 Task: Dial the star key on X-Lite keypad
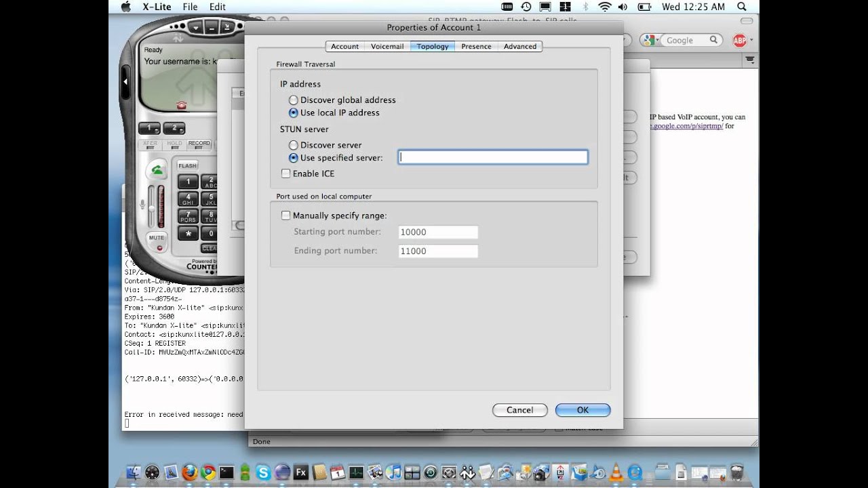tap(188, 234)
